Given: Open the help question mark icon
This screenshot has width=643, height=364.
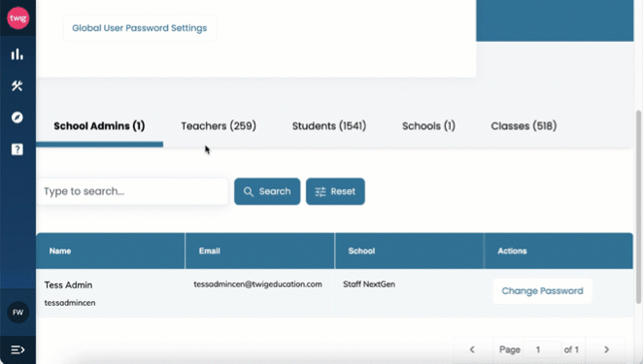Looking at the screenshot, I should tap(17, 149).
